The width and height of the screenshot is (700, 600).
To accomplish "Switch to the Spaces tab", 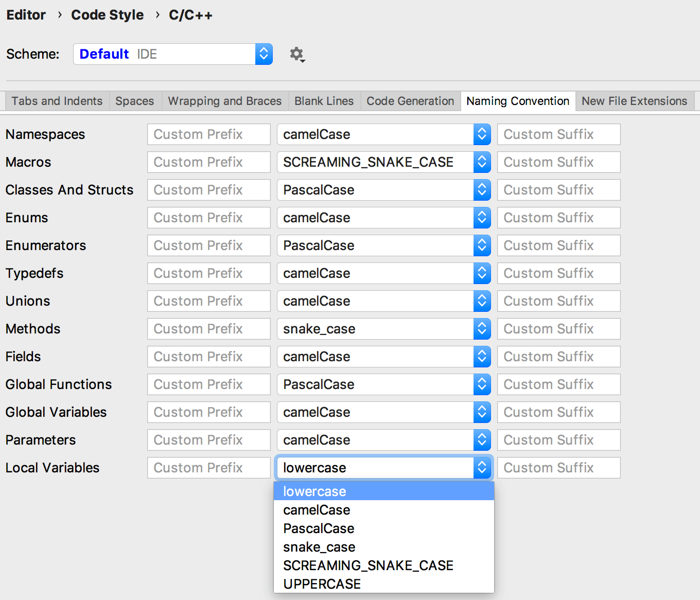I will tap(135, 101).
